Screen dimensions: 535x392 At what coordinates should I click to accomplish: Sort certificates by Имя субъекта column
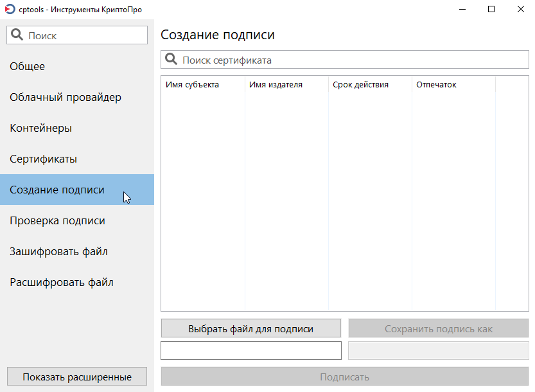(x=193, y=85)
